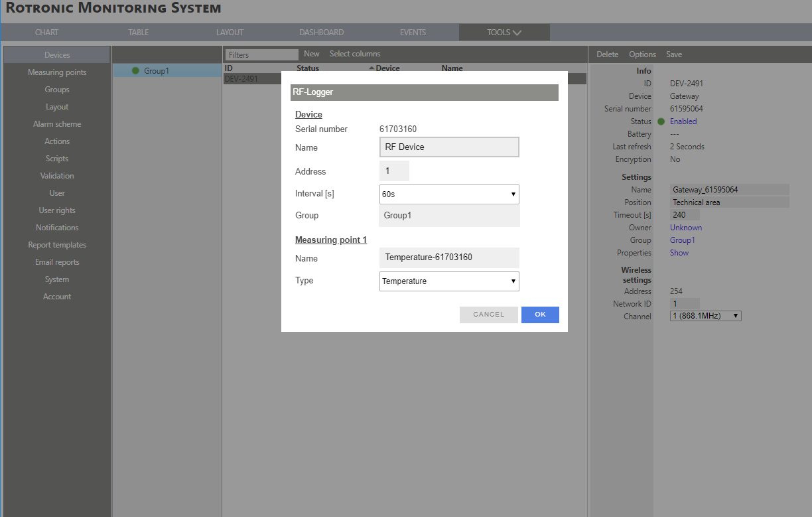Sort by the Status column header
The height and width of the screenshot is (517, 812).
point(307,68)
